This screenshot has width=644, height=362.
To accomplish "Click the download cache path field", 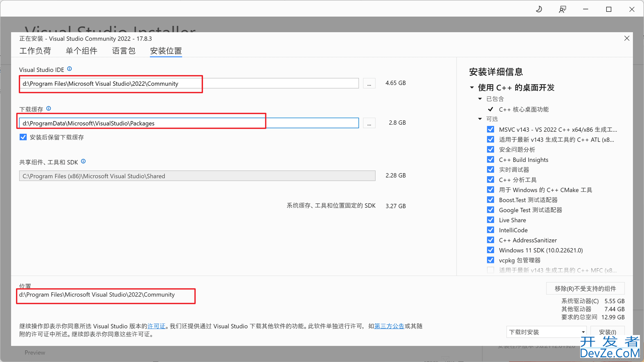I will click(x=189, y=123).
